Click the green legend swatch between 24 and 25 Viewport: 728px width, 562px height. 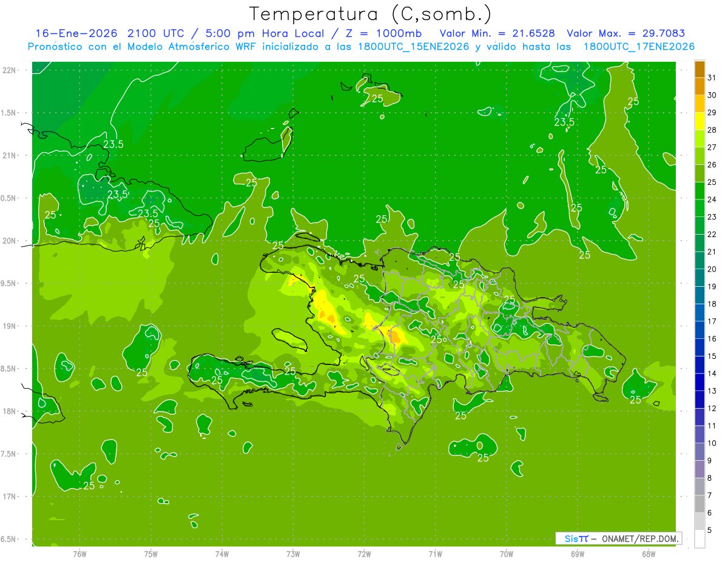(699, 191)
